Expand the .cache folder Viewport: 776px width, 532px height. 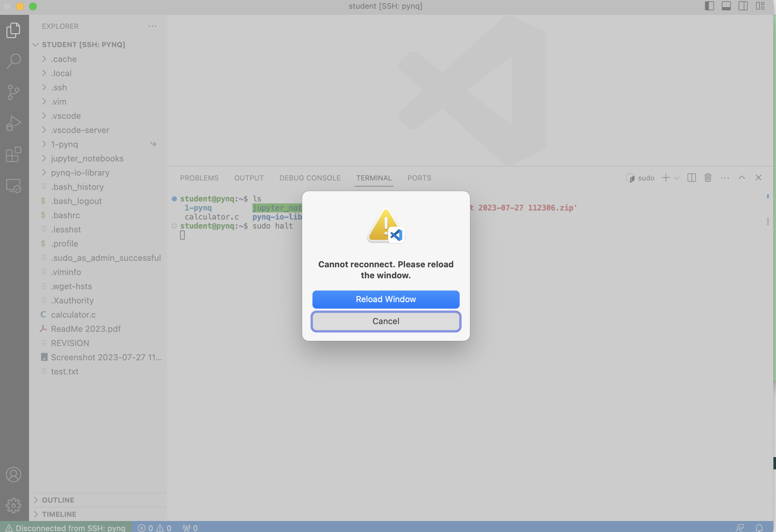point(44,58)
